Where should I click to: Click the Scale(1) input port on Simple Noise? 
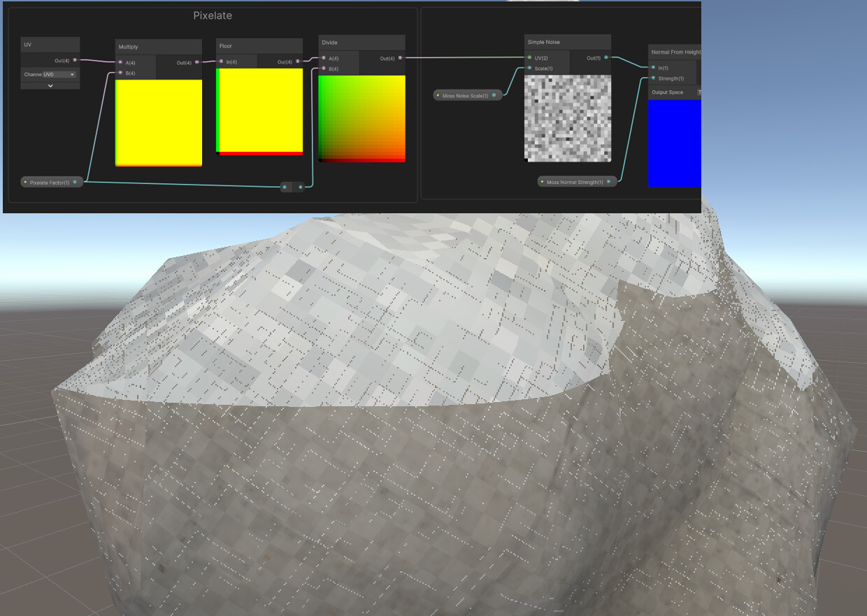[x=529, y=66]
